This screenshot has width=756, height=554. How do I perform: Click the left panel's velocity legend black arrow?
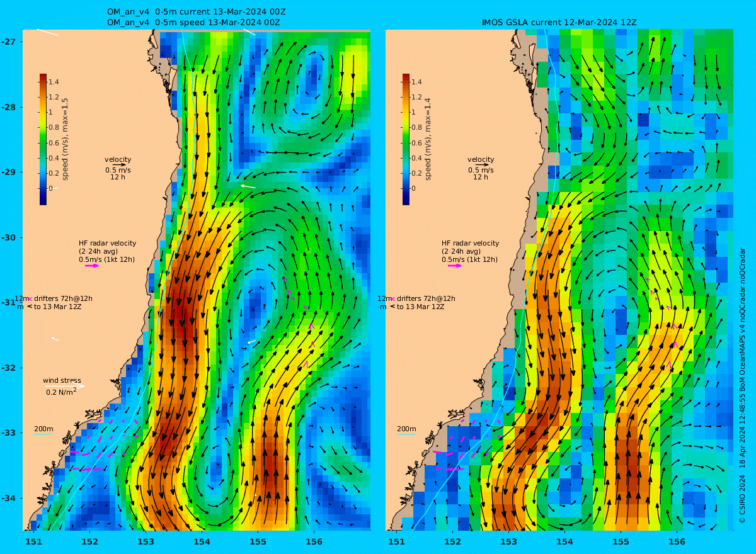120,165
